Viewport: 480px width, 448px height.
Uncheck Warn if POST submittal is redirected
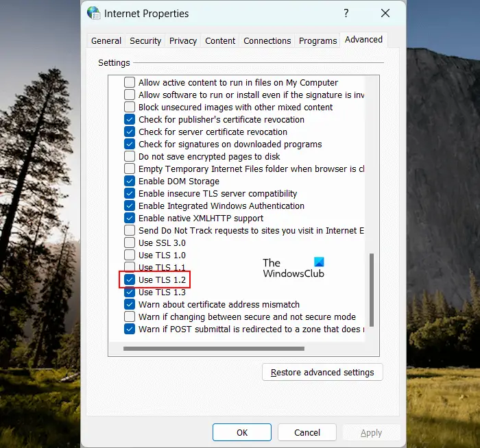click(130, 329)
